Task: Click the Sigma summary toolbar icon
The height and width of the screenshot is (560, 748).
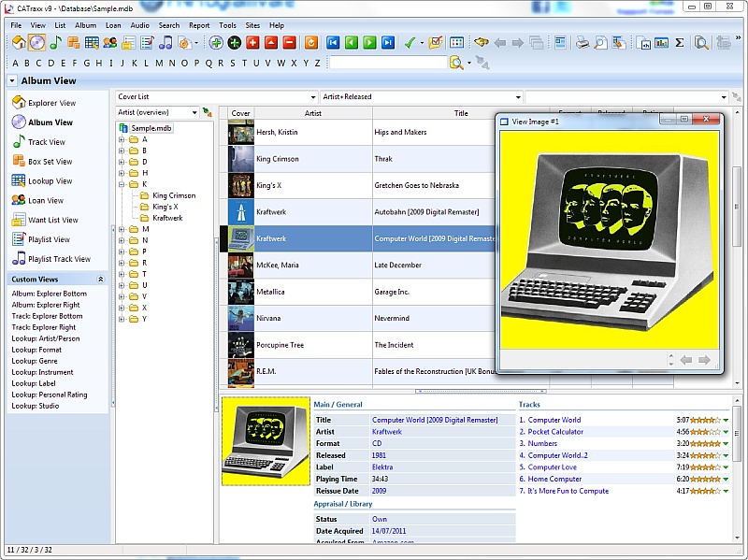Action: pyautogui.click(x=680, y=43)
